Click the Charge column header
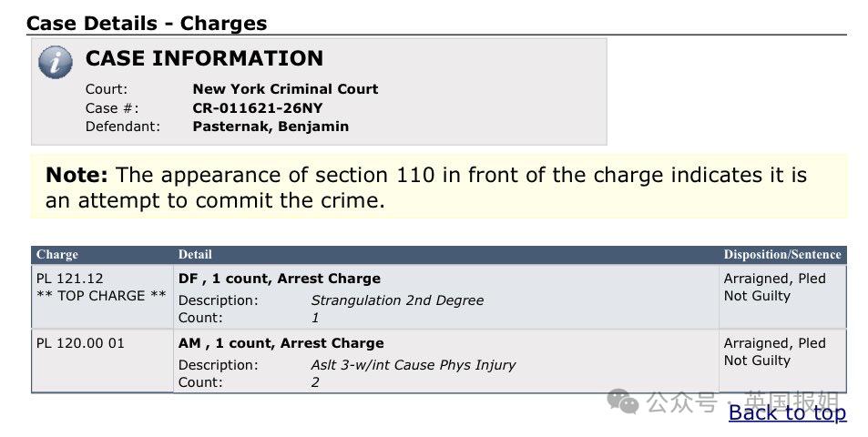 57,255
